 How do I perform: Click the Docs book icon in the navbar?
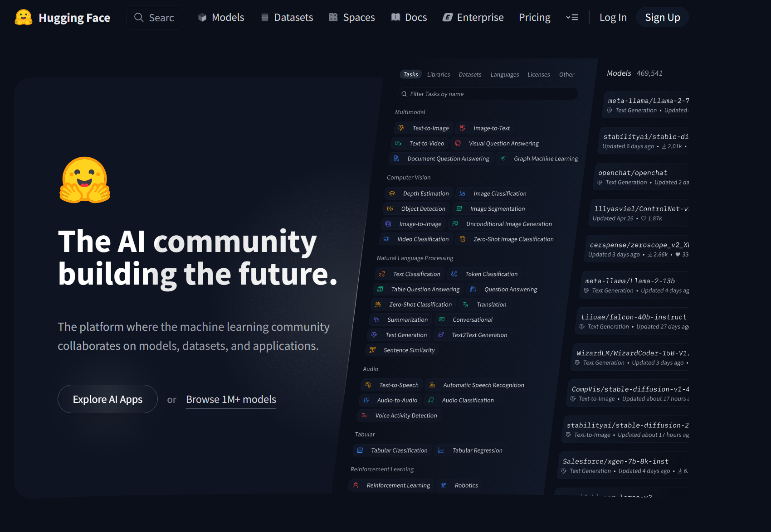(x=395, y=17)
